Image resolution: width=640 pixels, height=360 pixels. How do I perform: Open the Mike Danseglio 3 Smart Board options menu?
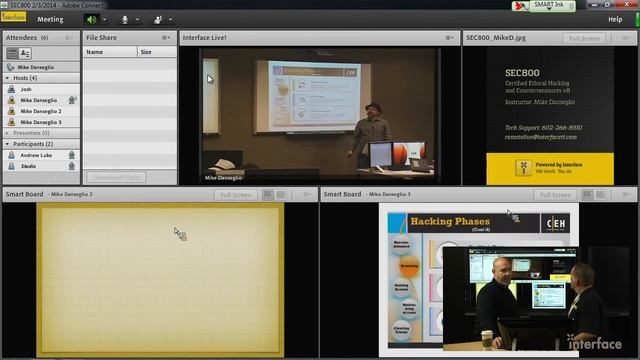point(627,195)
